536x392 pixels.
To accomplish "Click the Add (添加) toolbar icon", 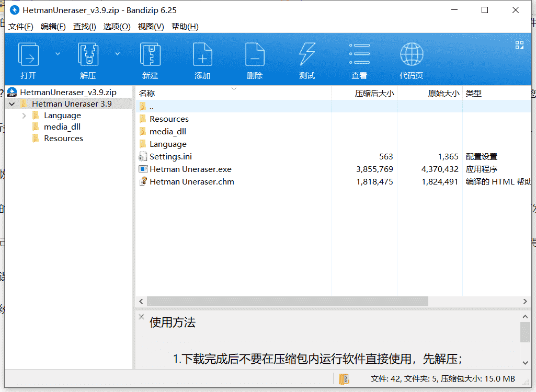I will pos(202,54).
